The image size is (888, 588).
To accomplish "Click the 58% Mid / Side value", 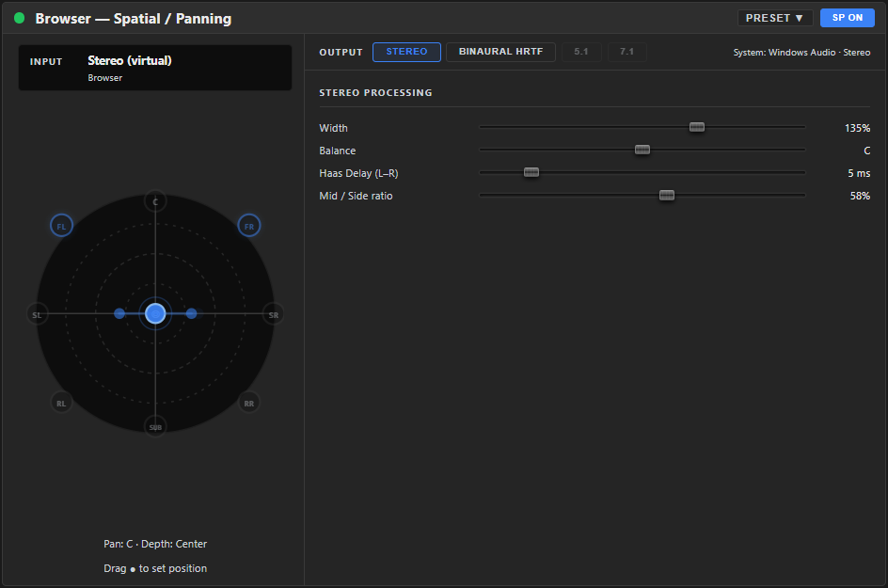I will [x=860, y=196].
